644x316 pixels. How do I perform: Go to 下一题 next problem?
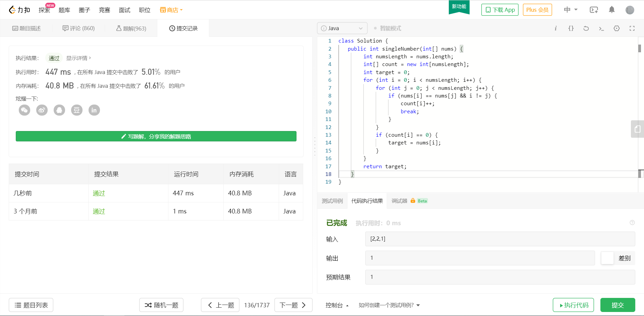pos(293,305)
